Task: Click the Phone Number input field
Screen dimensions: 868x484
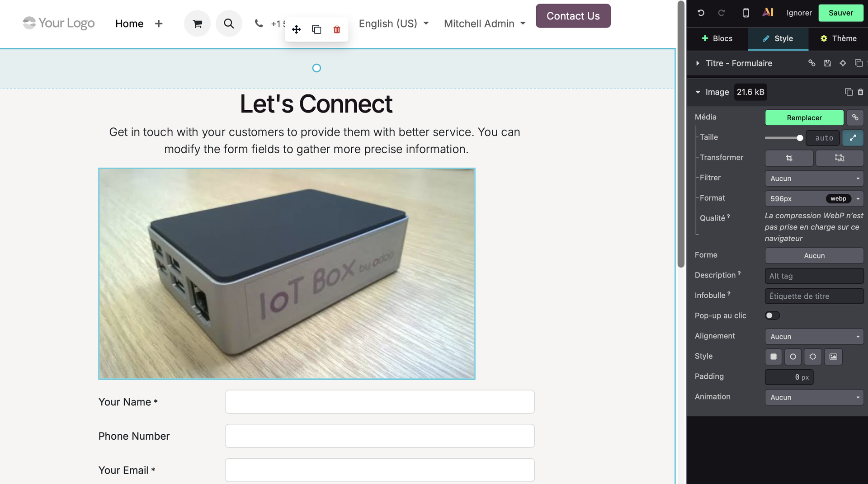Action: [380, 436]
